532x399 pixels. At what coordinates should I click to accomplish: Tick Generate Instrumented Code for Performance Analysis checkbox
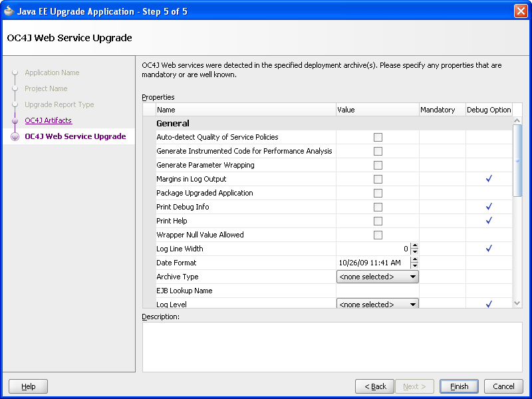(x=378, y=151)
